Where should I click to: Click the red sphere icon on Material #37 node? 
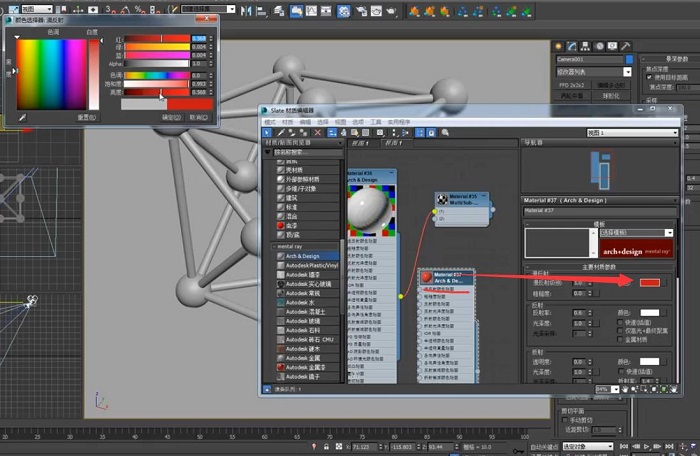click(x=427, y=277)
